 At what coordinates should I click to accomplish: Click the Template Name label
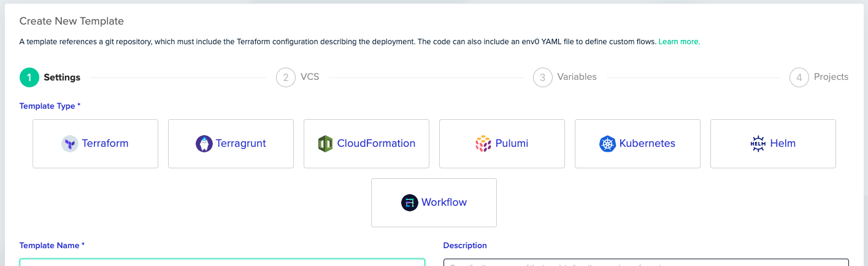click(x=52, y=245)
